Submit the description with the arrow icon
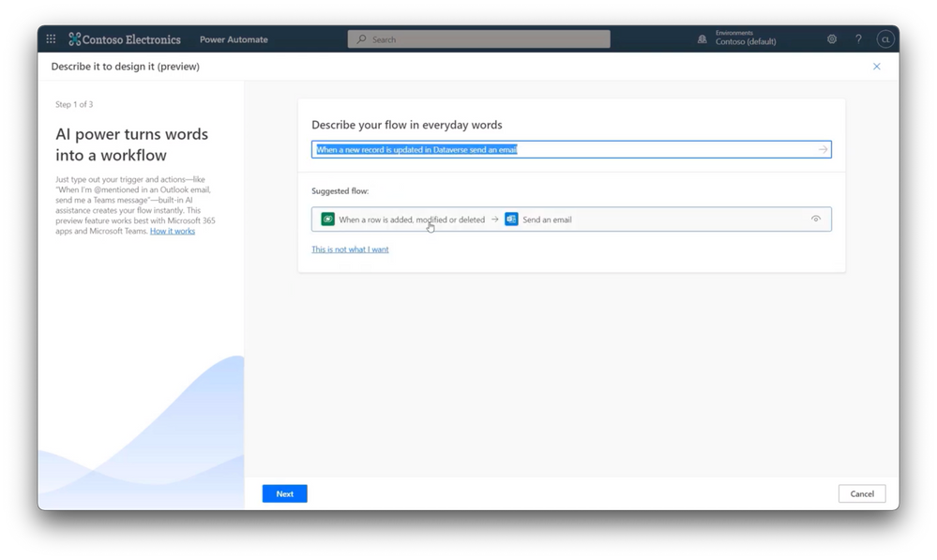 point(823,149)
